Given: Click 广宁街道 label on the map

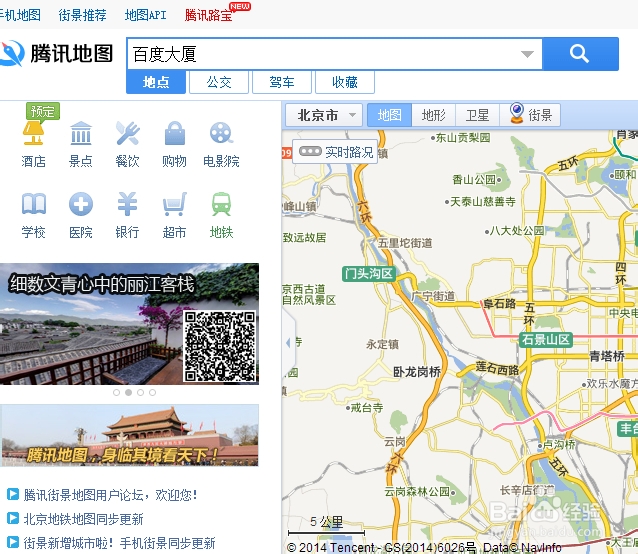Looking at the screenshot, I should coord(433,296).
